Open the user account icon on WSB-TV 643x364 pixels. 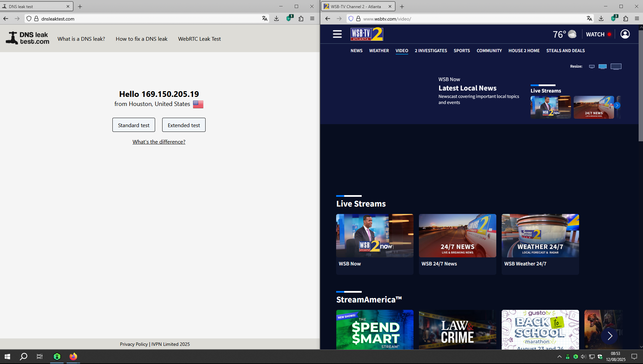(x=625, y=34)
